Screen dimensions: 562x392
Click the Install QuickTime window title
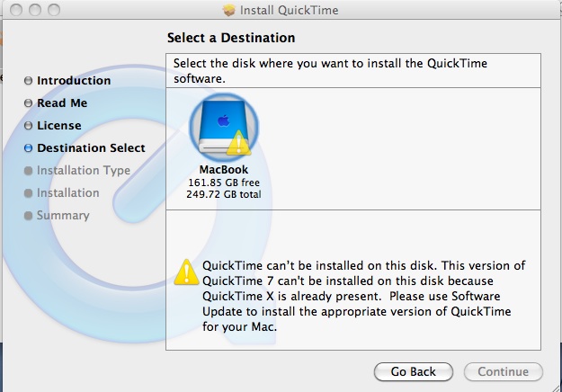(289, 10)
